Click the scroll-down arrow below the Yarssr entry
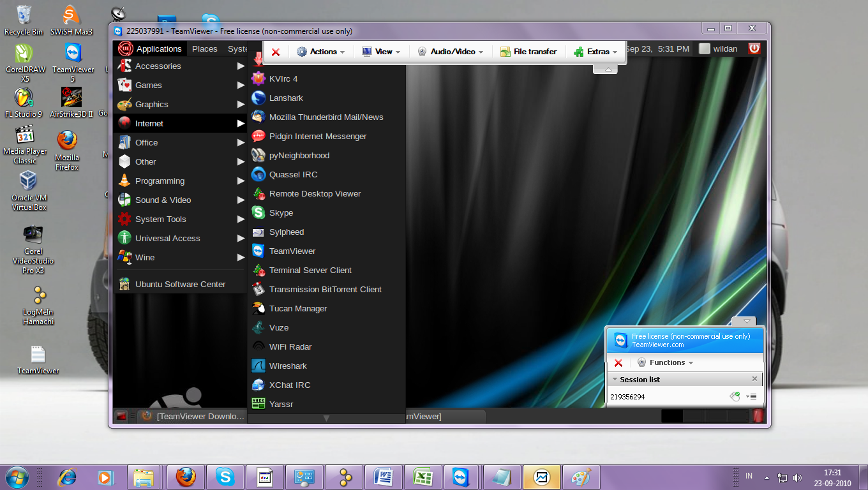Screen dimensions: 868x490 coord(326,419)
